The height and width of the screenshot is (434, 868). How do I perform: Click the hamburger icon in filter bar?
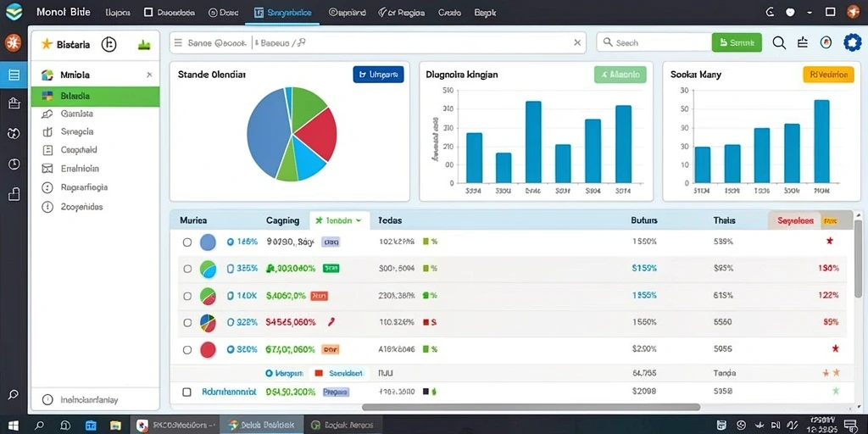pyautogui.click(x=178, y=42)
